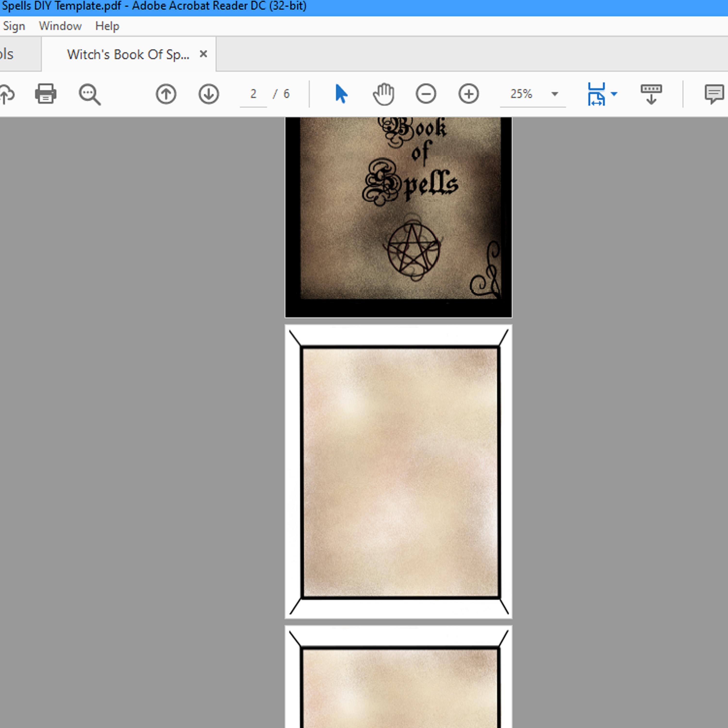728x728 pixels.
Task: Jump to the next page
Action: pyautogui.click(x=208, y=94)
